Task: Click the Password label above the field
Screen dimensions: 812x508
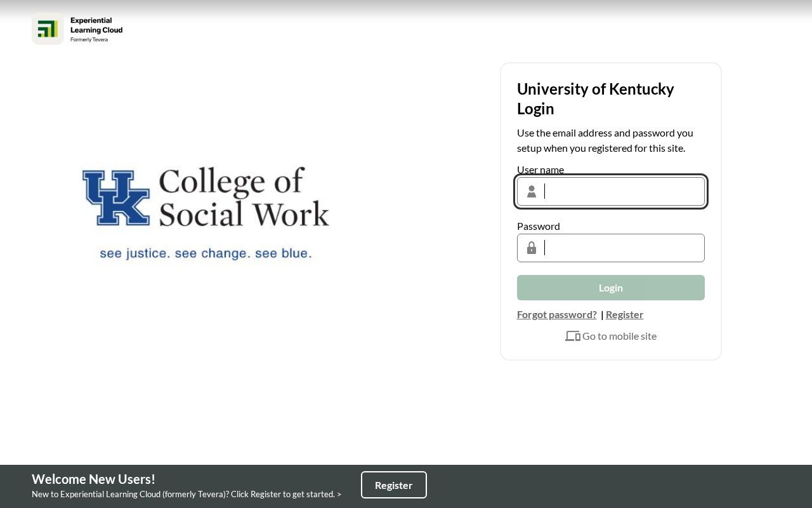Action: coord(539,226)
